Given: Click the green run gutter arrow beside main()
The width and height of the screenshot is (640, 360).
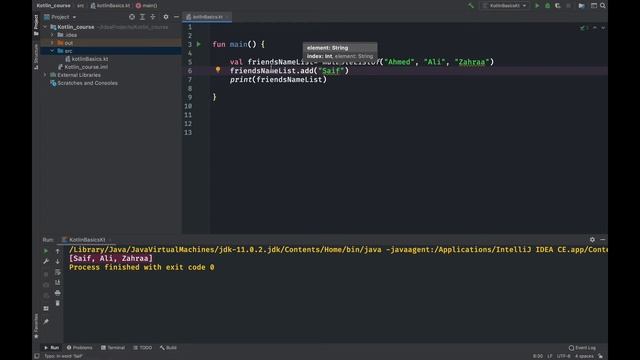Looking at the screenshot, I should [x=199, y=44].
